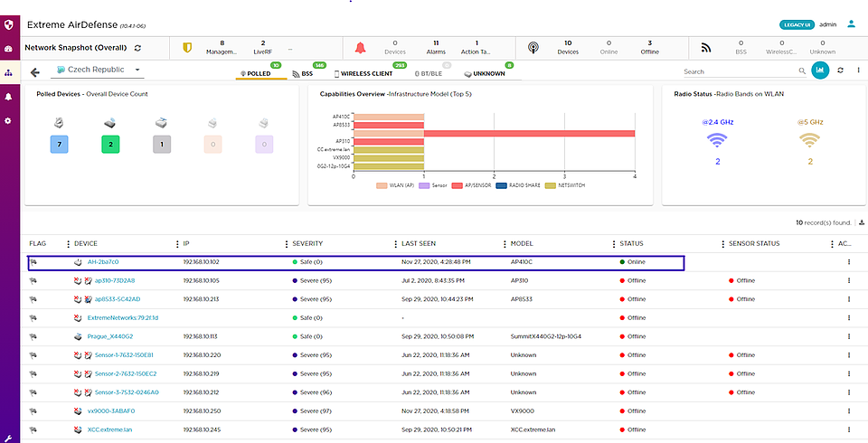Toggle NETSWITCH legend entry
868x443 pixels.
point(564,185)
